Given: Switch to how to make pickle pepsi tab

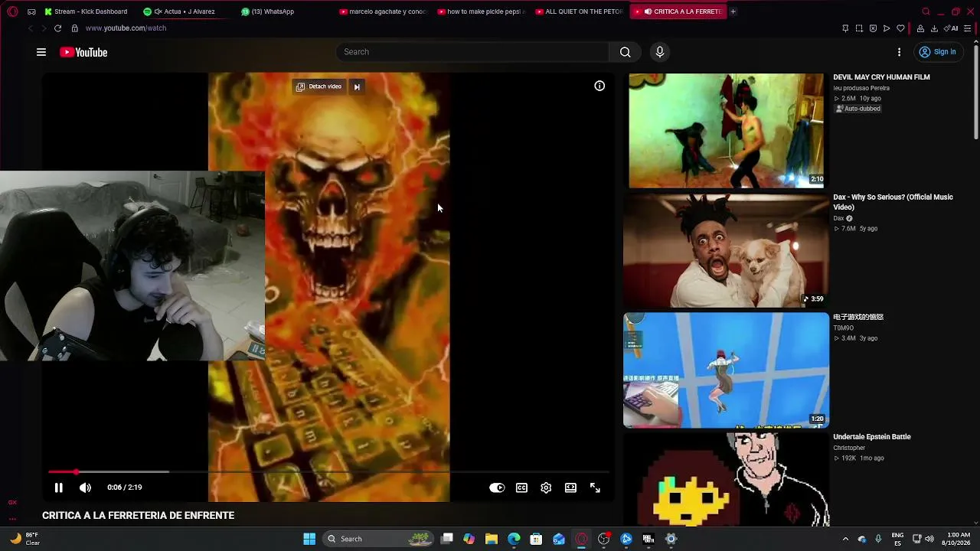Looking at the screenshot, I should (x=482, y=11).
